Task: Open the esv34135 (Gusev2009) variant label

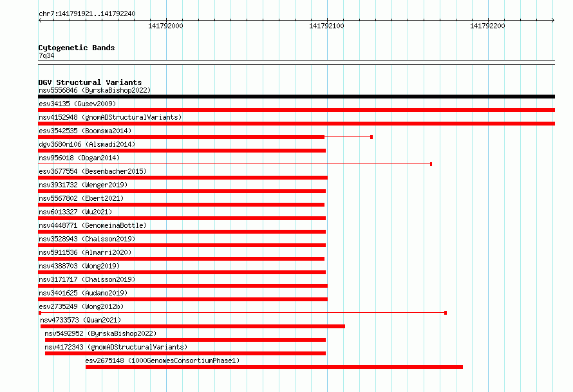Action: [x=77, y=104]
